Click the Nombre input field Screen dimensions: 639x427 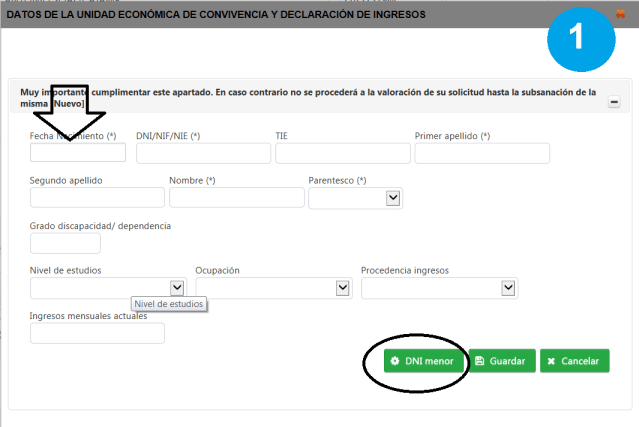(x=236, y=198)
